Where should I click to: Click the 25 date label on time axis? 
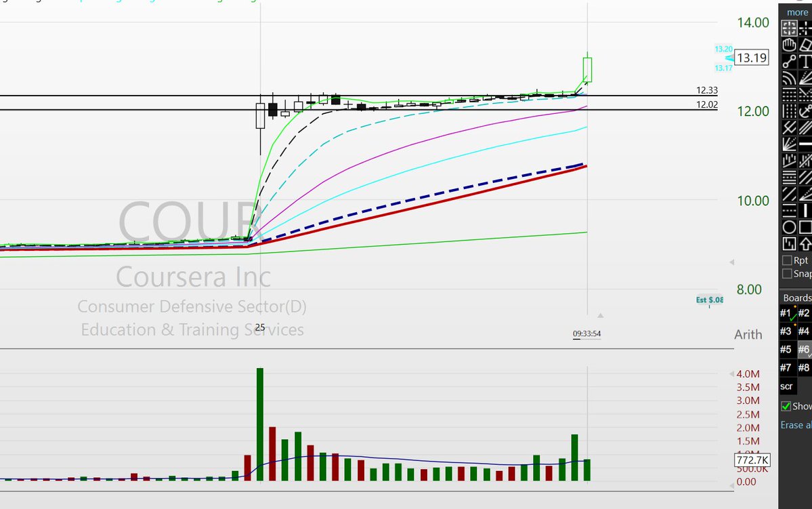click(x=260, y=327)
